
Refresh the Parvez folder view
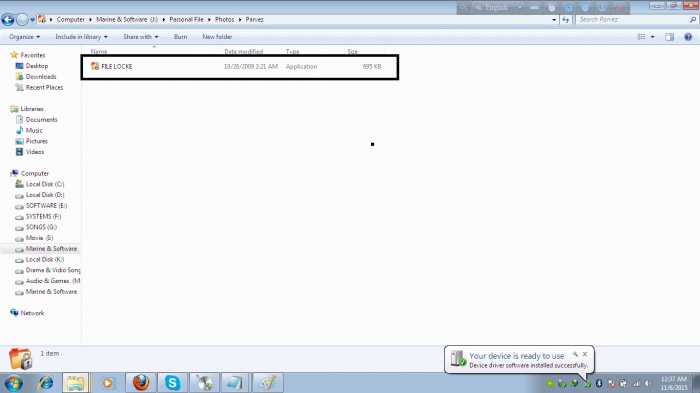point(566,20)
